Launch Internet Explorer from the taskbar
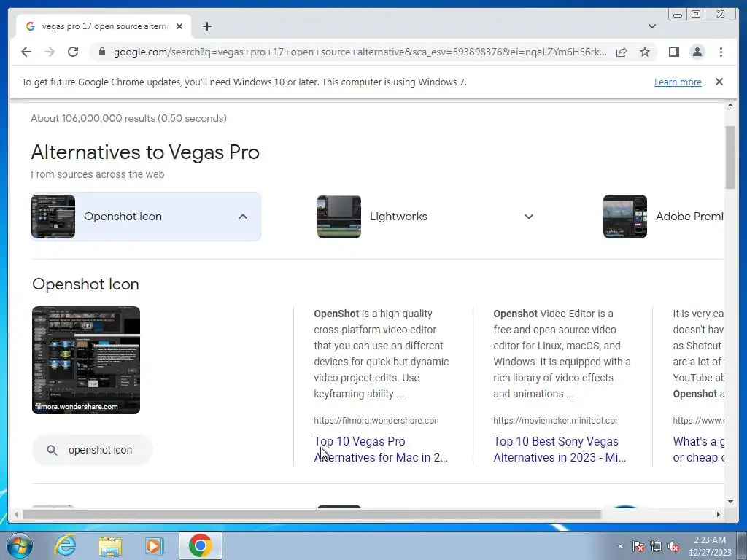Image resolution: width=747 pixels, height=560 pixels. tap(65, 545)
